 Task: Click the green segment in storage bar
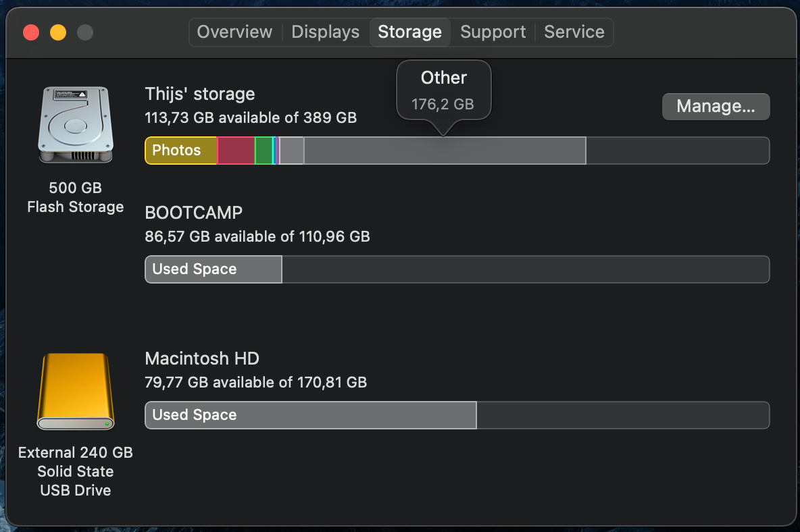(264, 151)
